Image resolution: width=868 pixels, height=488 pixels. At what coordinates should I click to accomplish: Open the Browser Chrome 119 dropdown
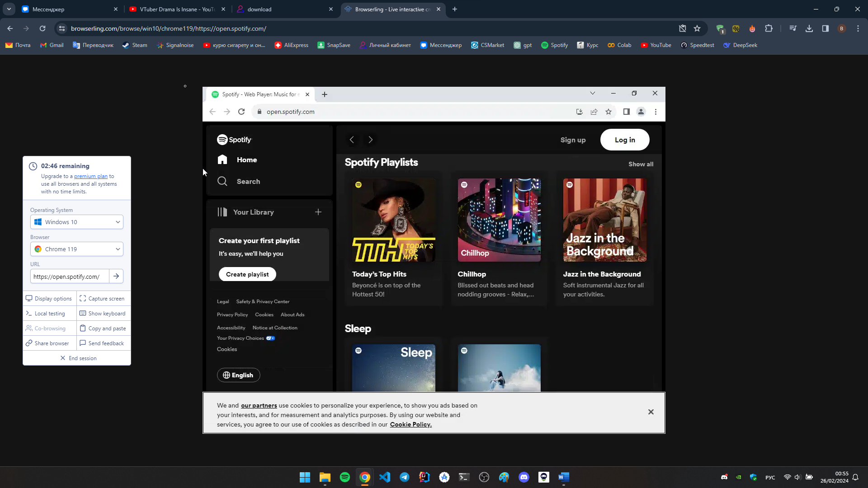[77, 249]
